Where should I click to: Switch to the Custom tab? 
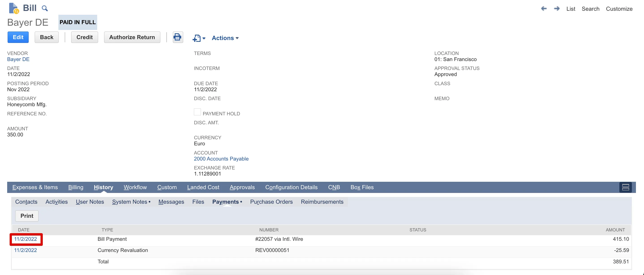coord(167,187)
